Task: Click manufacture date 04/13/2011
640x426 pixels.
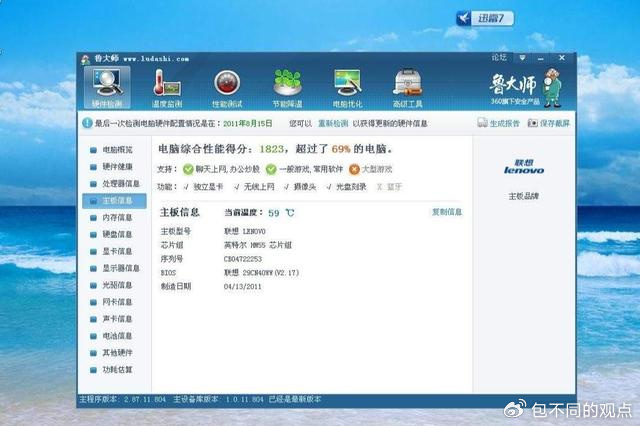Action: coord(242,286)
